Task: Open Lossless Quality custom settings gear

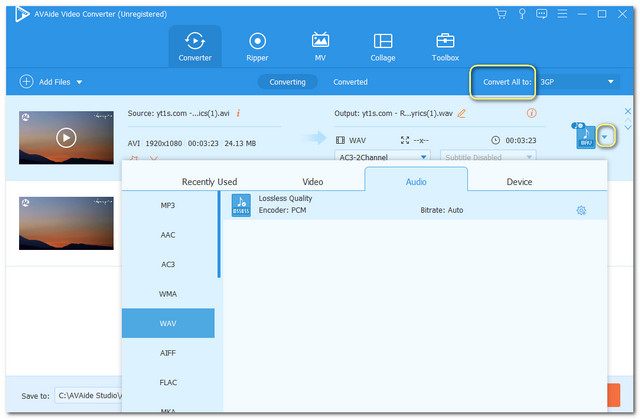Action: pos(581,211)
